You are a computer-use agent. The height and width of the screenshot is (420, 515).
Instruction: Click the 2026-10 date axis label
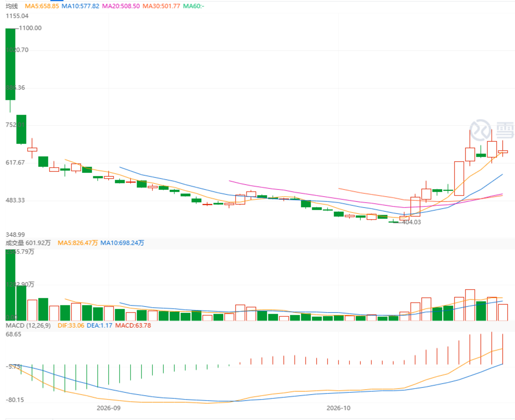(x=339, y=408)
